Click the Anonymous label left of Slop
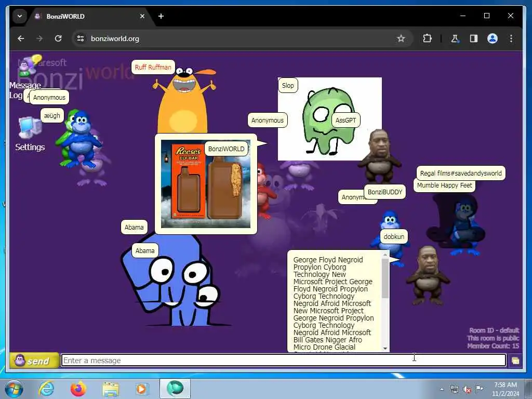Screen dimensions: 532x399 click(268, 120)
